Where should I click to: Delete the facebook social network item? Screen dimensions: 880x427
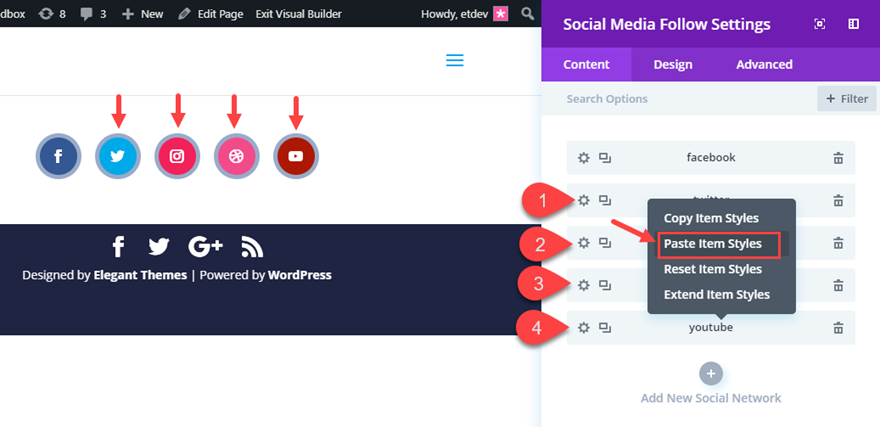point(838,158)
